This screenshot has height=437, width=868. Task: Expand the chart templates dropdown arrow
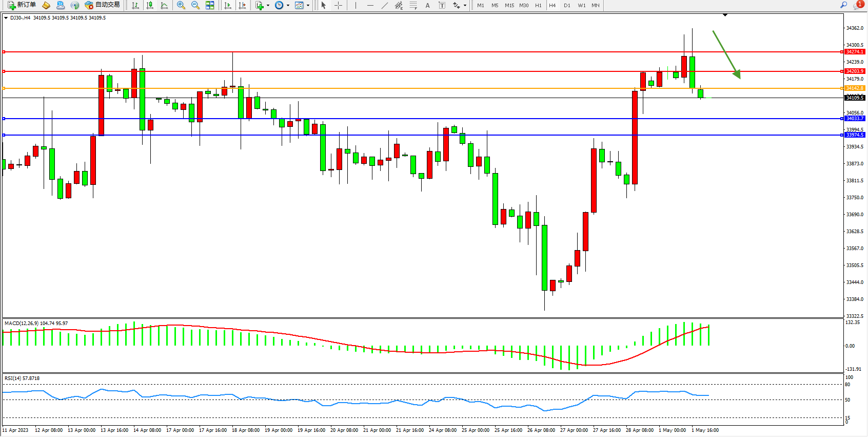coord(308,5)
